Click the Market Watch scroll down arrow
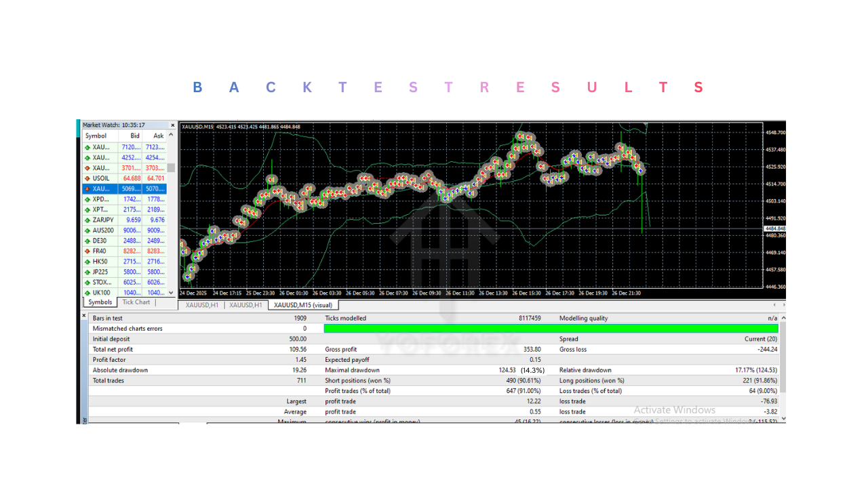Screen dimensions: 868x488 click(171, 293)
